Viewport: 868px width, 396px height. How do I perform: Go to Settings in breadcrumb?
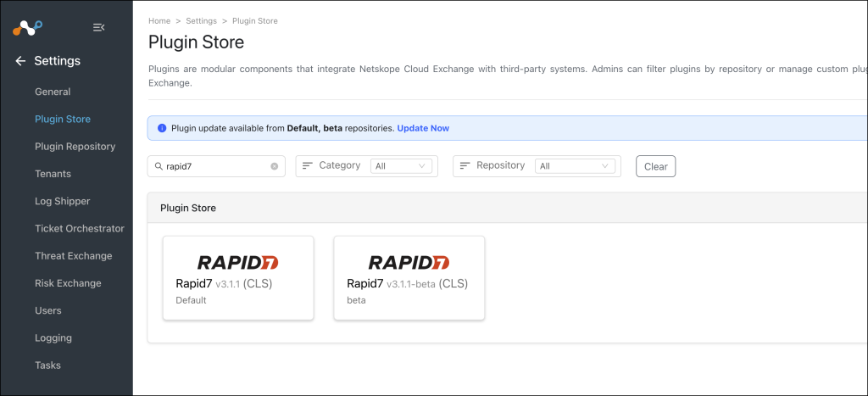click(202, 21)
